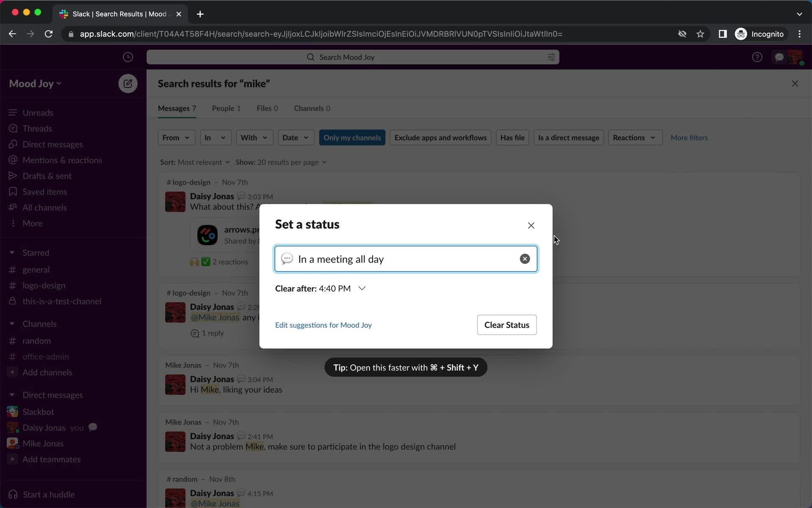Click the clear status text X button

[524, 259]
